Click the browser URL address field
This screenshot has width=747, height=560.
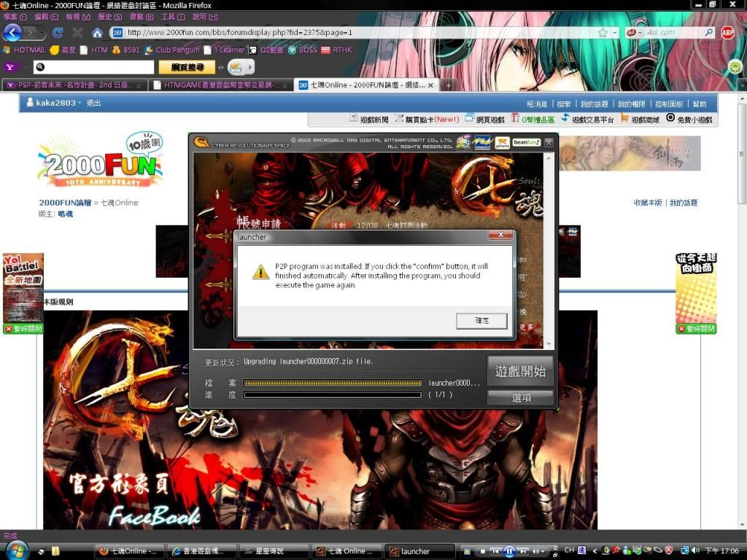357,33
